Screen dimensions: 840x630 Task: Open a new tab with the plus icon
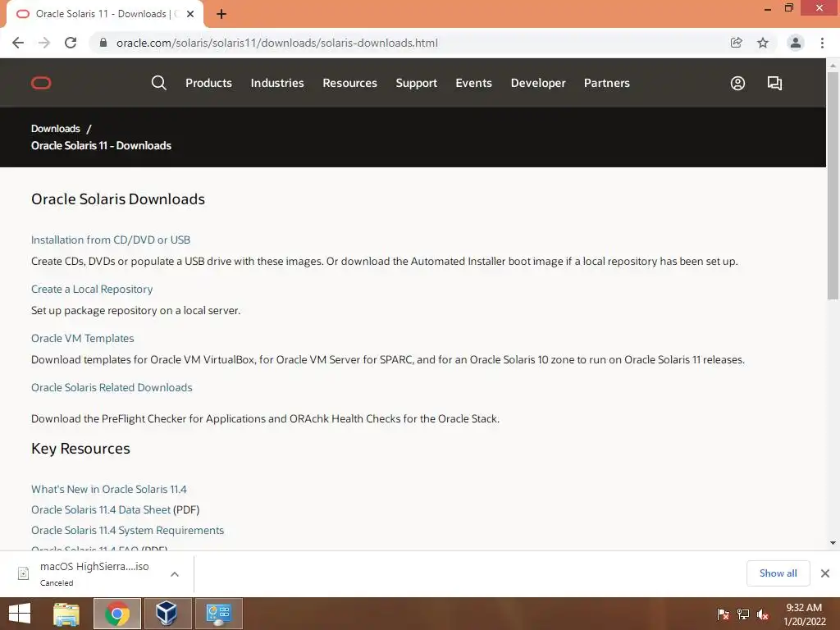[x=221, y=15]
